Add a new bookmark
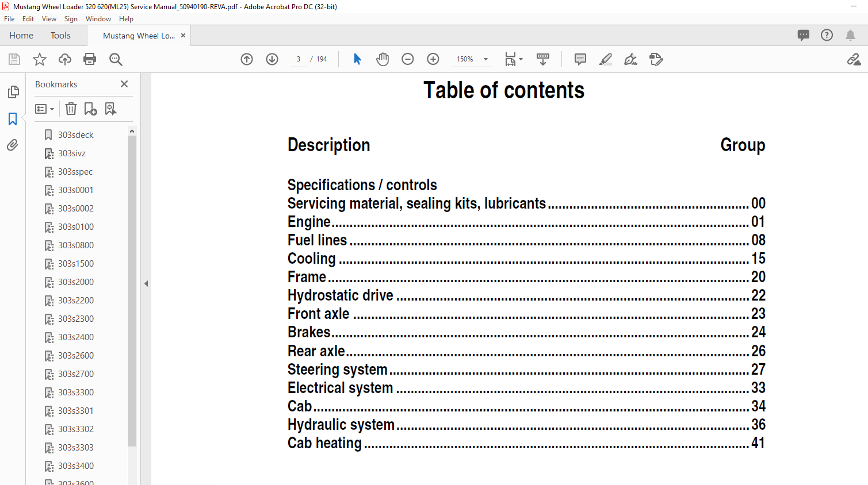The width and height of the screenshot is (868, 485). coord(90,109)
